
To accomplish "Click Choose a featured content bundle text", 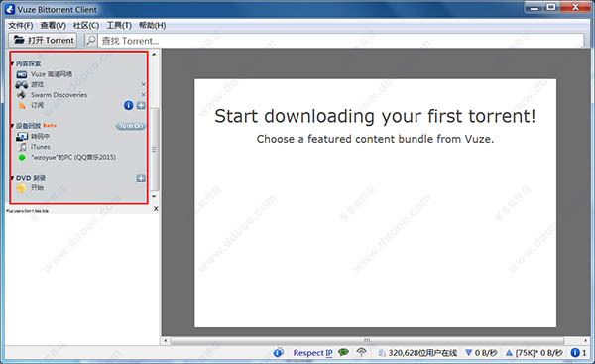I will click(375, 139).
